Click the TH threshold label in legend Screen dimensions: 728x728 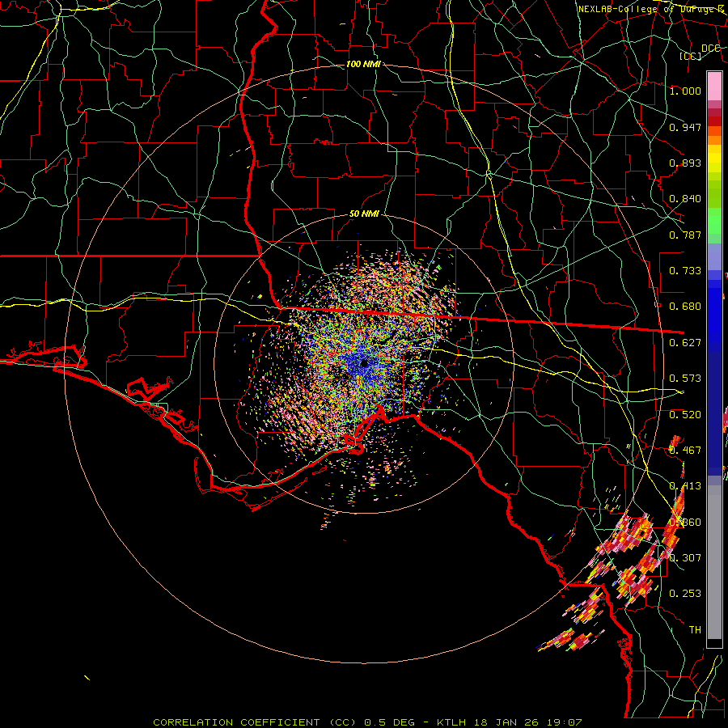point(695,630)
